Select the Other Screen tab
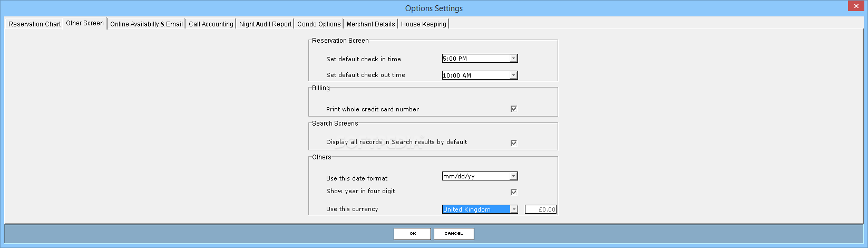The height and width of the screenshot is (248, 868). (x=85, y=23)
